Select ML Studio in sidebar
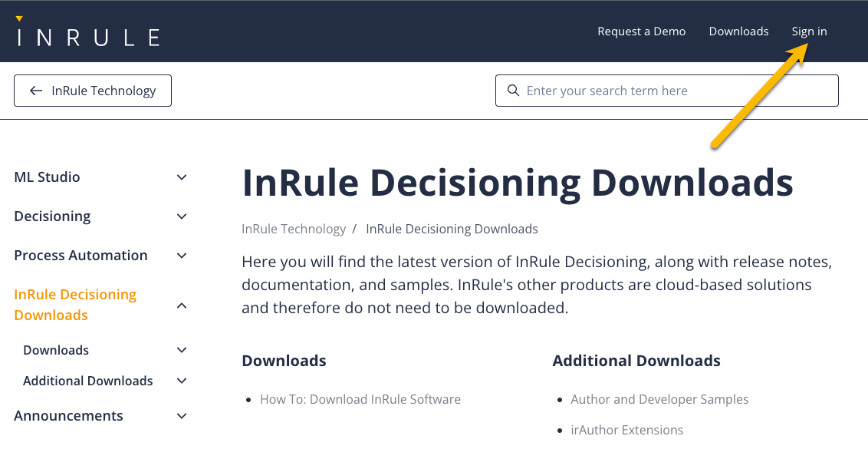The image size is (868, 459). tap(47, 177)
